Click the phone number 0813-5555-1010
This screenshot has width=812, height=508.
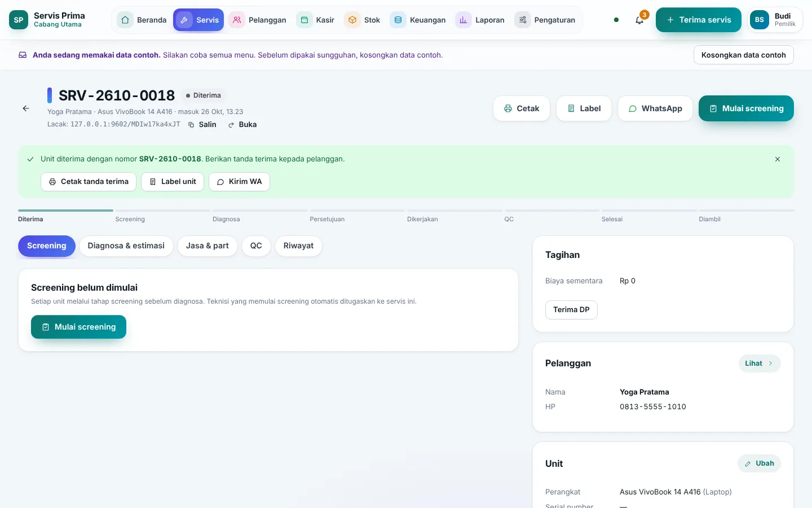coord(653,407)
